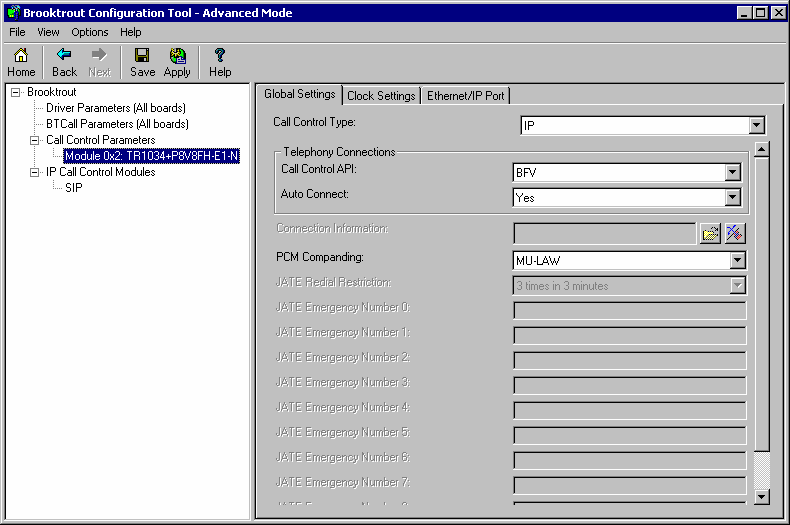790x525 pixels.
Task: Go back using the Back arrow
Action: point(64,62)
